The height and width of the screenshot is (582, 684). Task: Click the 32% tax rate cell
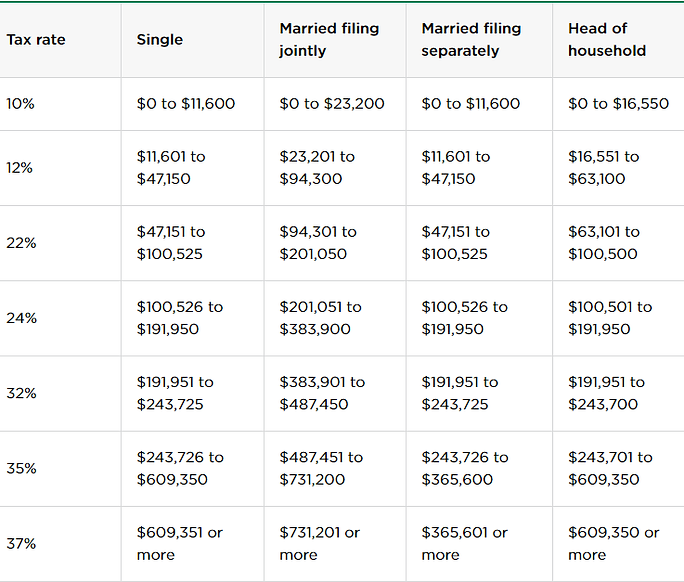21,393
